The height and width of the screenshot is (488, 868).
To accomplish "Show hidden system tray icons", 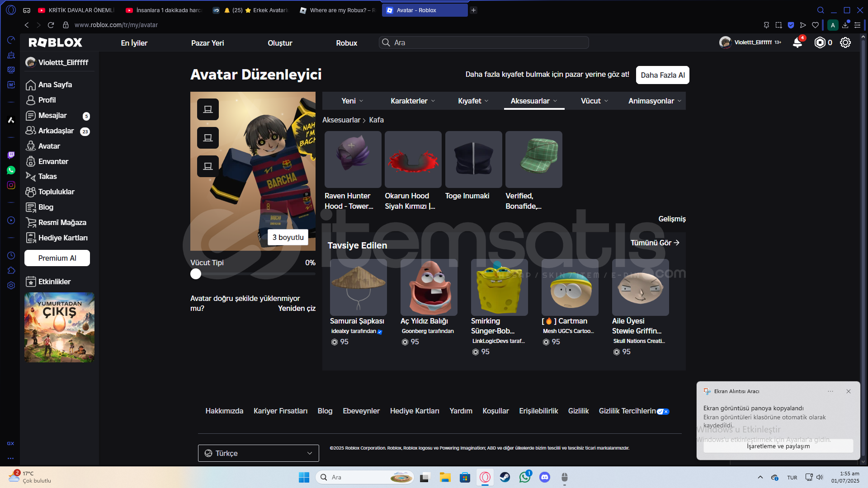I will [760, 477].
